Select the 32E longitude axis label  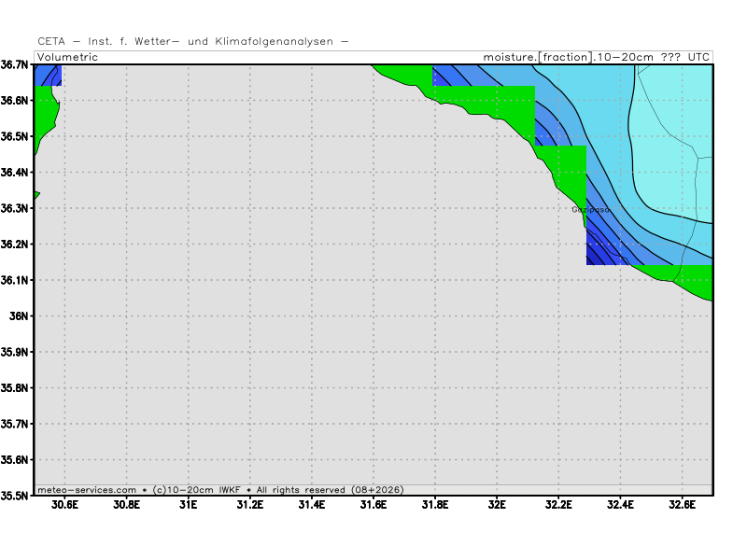pyautogui.click(x=497, y=505)
